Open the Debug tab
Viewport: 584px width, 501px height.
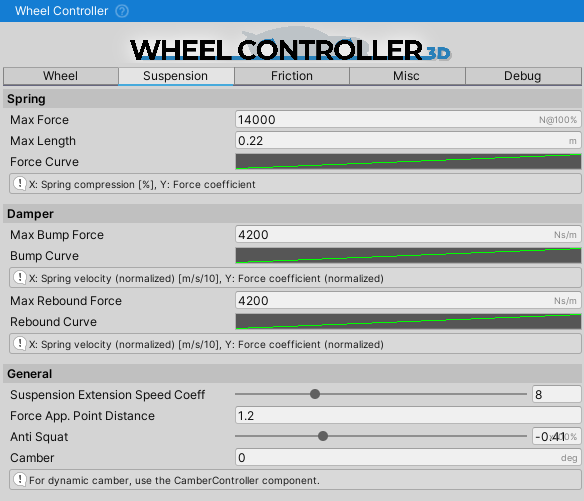coord(523,76)
